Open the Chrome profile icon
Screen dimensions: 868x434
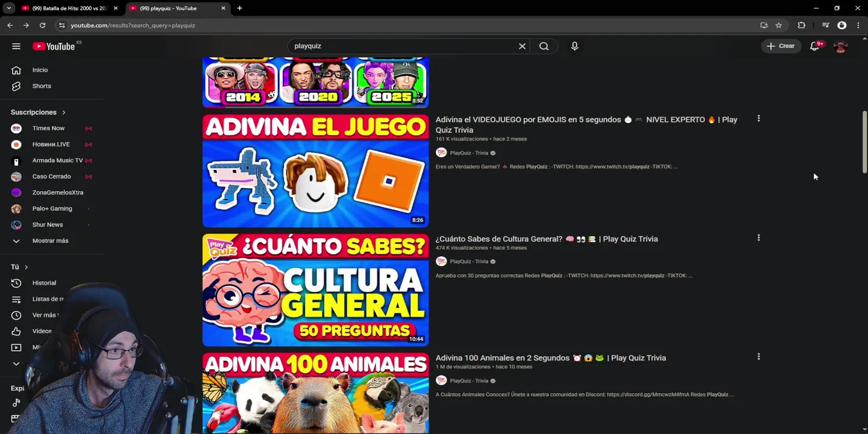pos(842,25)
